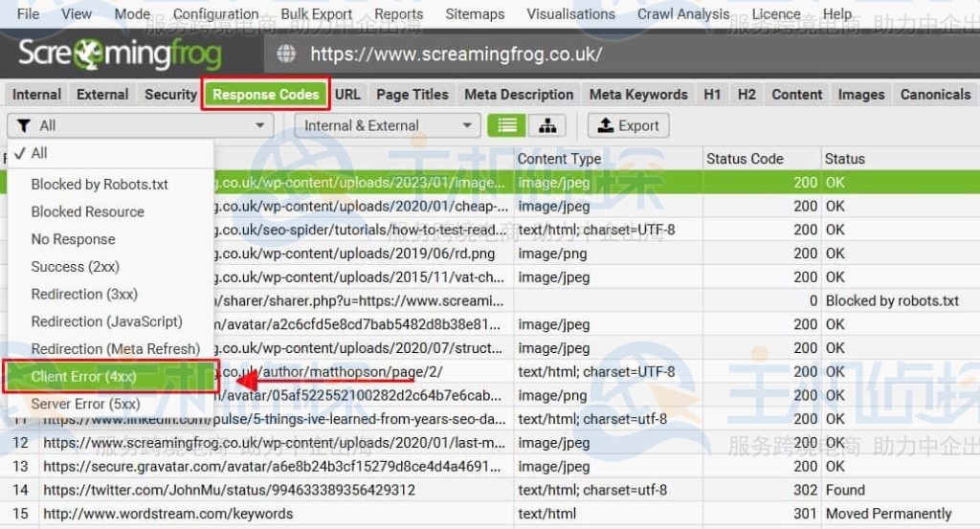Open the Crawl Analysis menu

click(683, 14)
